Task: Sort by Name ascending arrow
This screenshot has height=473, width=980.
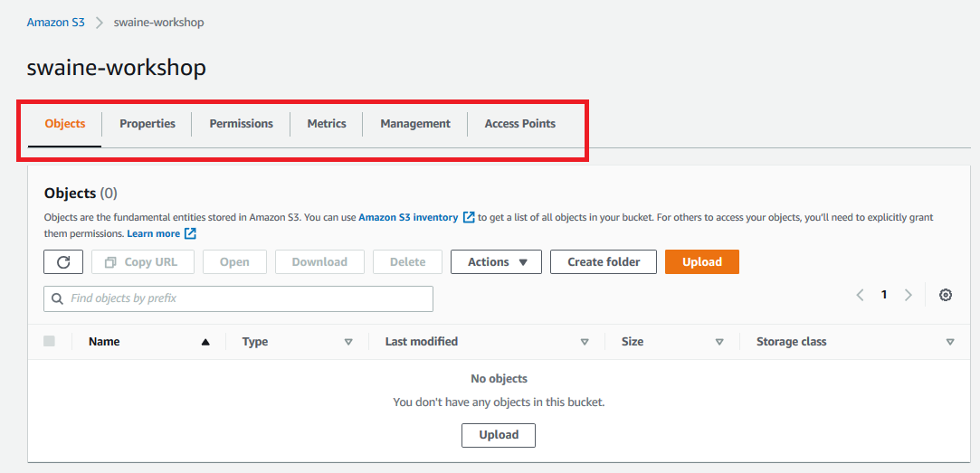Action: (205, 342)
